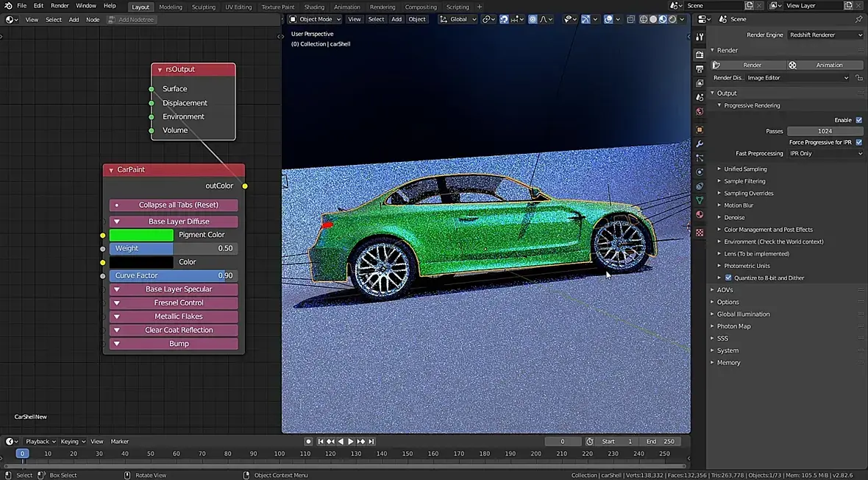Open the Render Engine dropdown
Screen dimensions: 868x480
825,35
